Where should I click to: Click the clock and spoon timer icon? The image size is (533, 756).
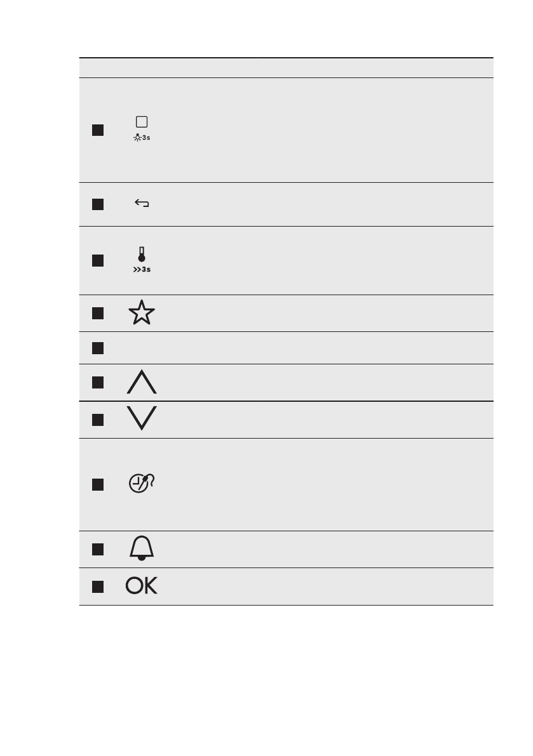point(142,484)
